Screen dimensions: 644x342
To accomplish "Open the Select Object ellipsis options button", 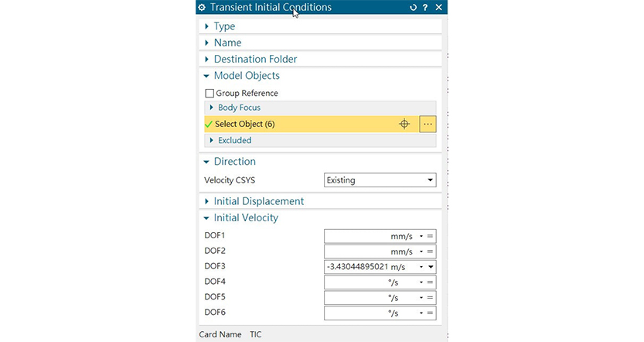I will pos(428,124).
